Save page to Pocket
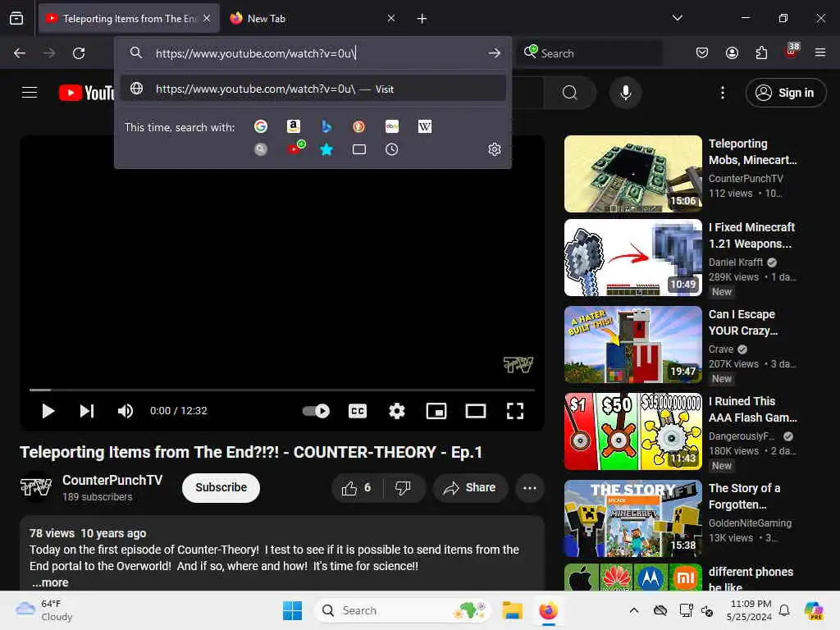Image resolution: width=840 pixels, height=630 pixels. [x=702, y=52]
